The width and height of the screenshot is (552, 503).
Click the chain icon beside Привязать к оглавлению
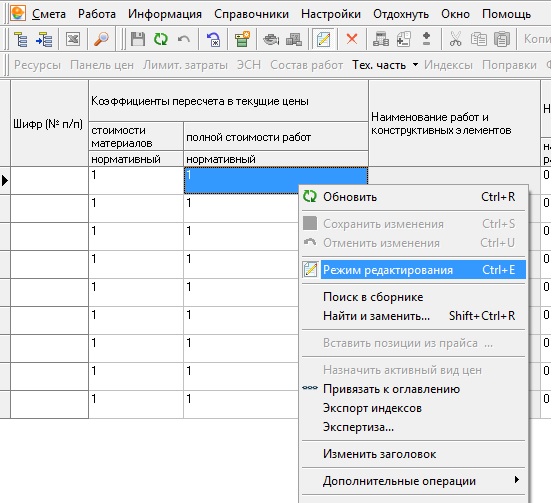[310, 388]
